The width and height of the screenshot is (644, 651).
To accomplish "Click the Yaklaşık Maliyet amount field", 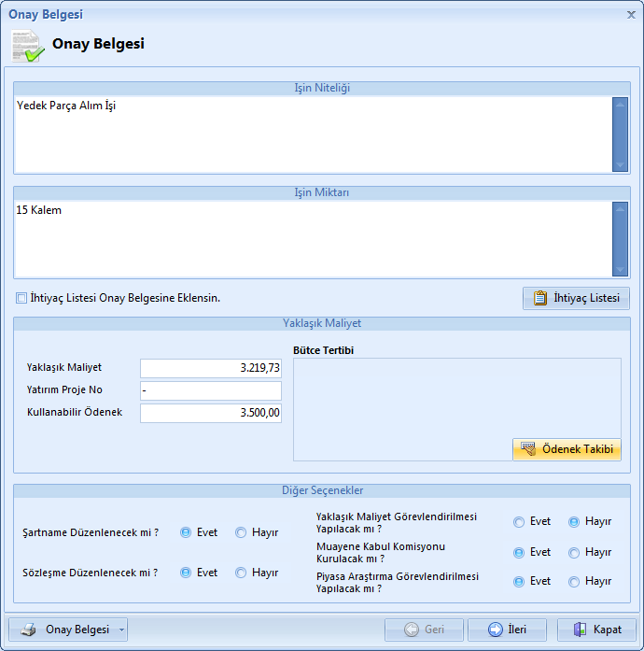I will (210, 368).
